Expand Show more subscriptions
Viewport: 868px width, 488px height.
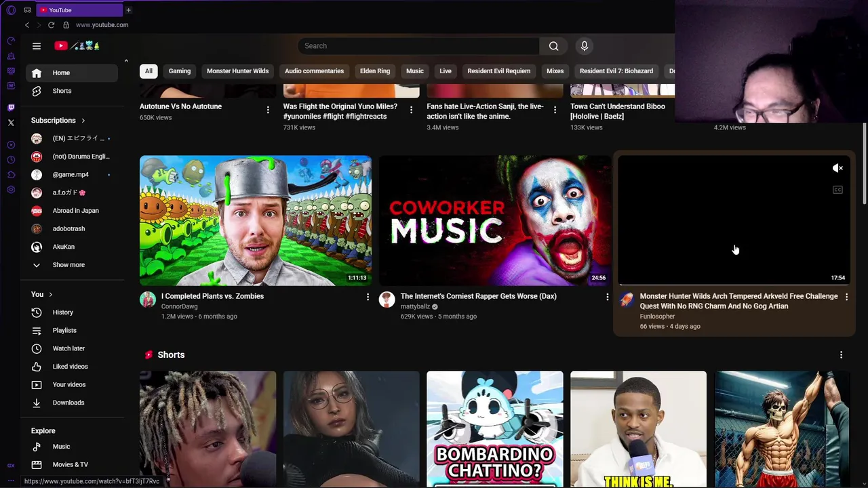click(72, 265)
